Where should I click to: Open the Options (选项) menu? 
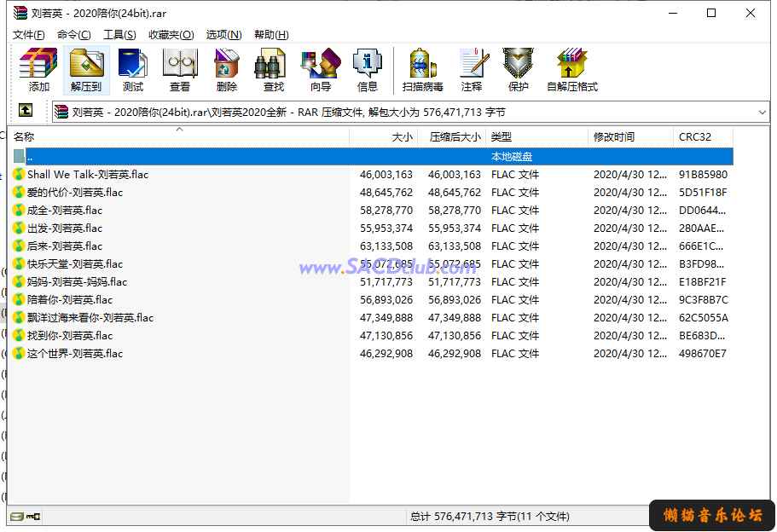(x=224, y=35)
